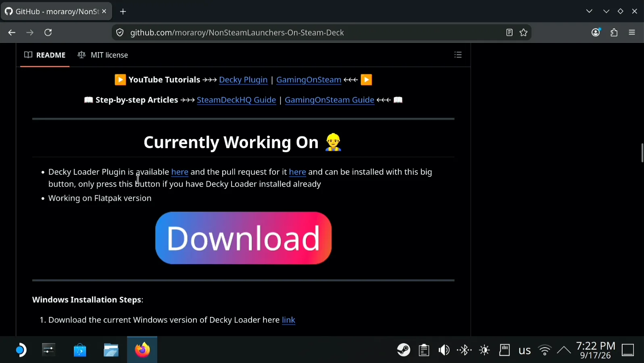The width and height of the screenshot is (644, 363).
Task: Reload the current GitHub page
Action: click(48, 33)
